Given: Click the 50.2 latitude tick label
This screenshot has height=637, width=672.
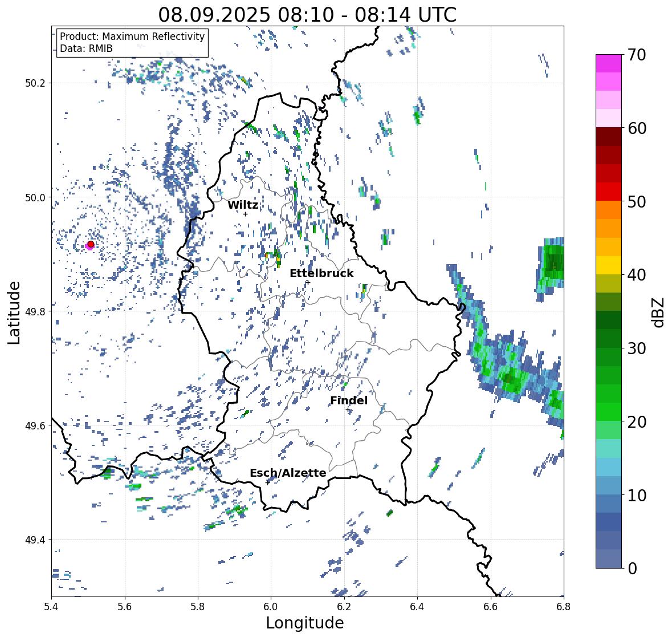Looking at the screenshot, I should point(35,83).
